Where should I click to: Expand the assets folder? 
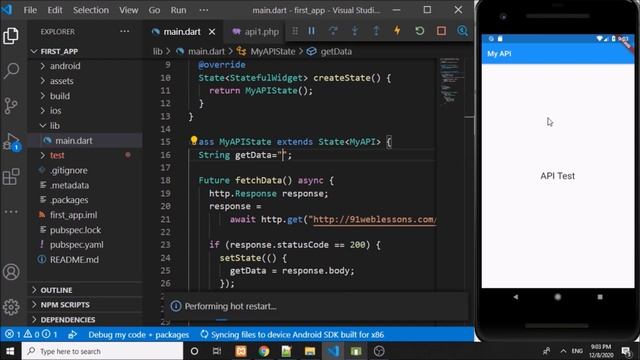coord(43,81)
